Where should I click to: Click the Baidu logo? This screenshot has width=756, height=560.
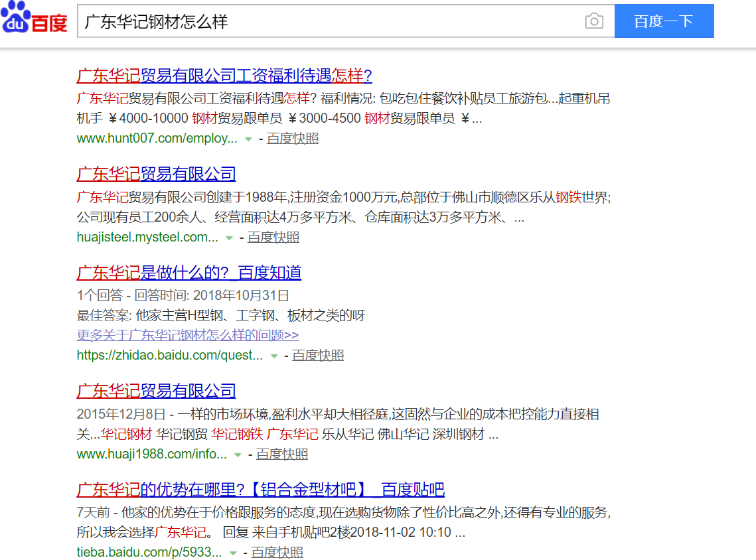click(x=35, y=17)
